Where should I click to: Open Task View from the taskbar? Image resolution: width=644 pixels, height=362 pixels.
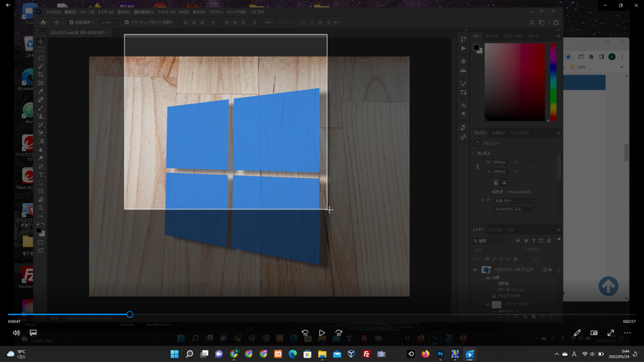tap(204, 354)
